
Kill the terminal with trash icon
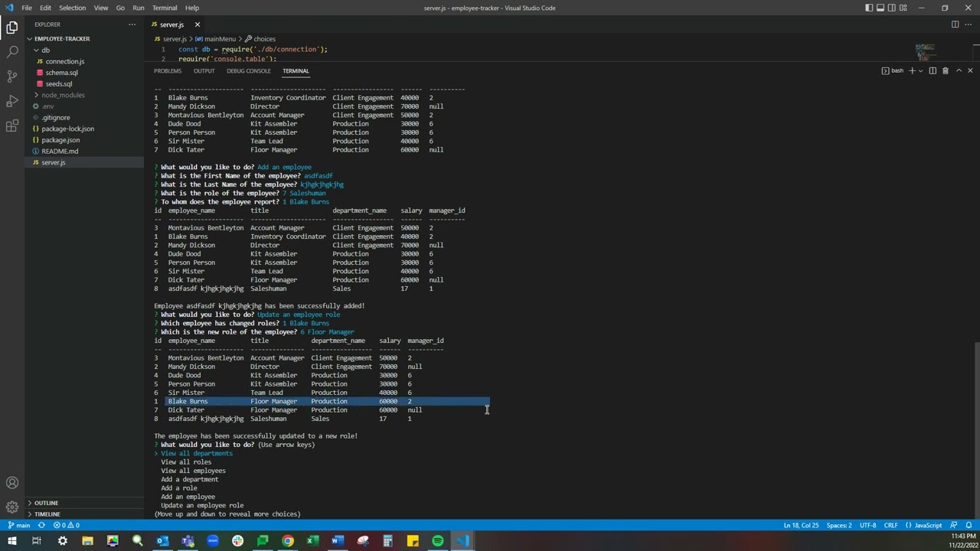point(945,70)
